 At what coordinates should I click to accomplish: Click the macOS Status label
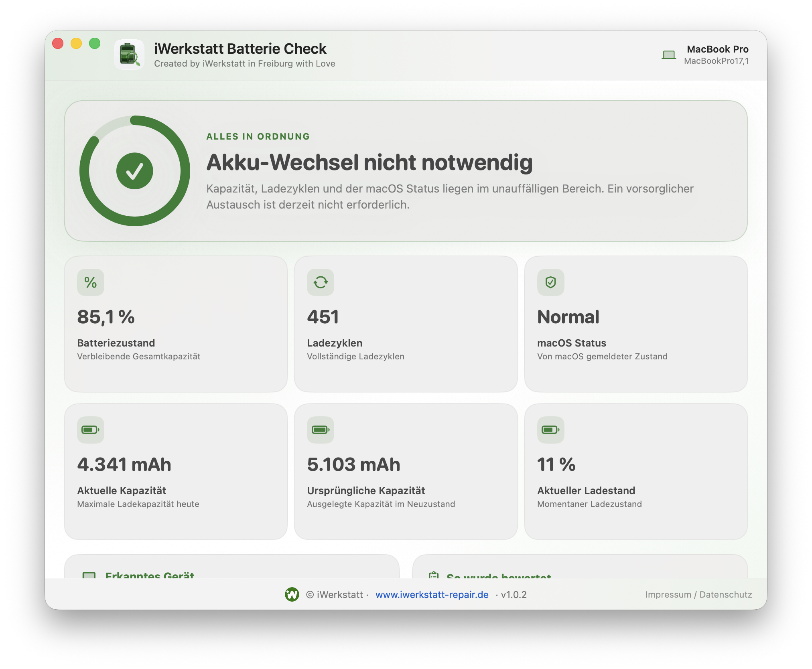pos(572,343)
